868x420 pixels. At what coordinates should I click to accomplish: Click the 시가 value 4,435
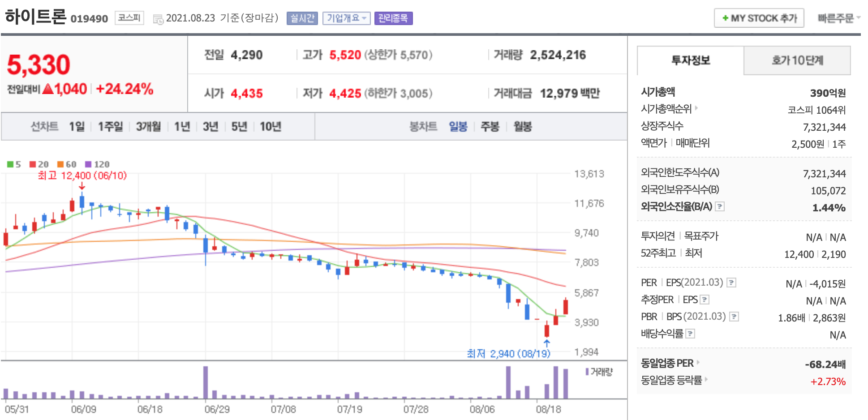(246, 93)
